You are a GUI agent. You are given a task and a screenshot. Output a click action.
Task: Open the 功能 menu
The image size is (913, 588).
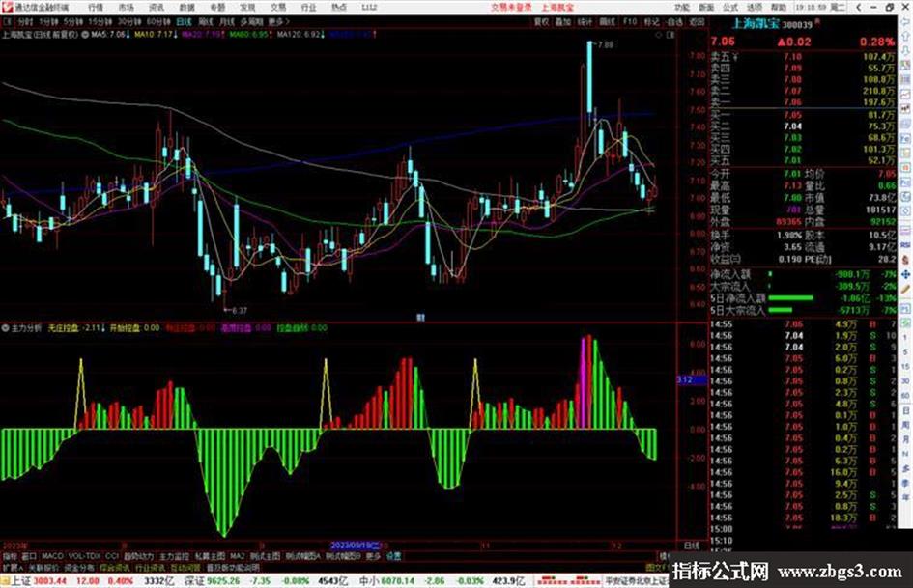(682, 7)
